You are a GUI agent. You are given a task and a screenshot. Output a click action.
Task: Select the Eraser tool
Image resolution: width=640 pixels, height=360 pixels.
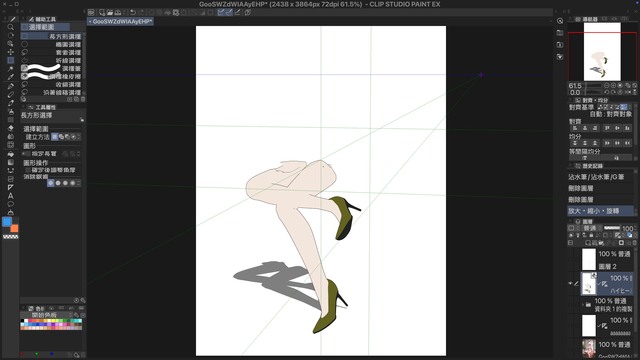pyautogui.click(x=11, y=128)
